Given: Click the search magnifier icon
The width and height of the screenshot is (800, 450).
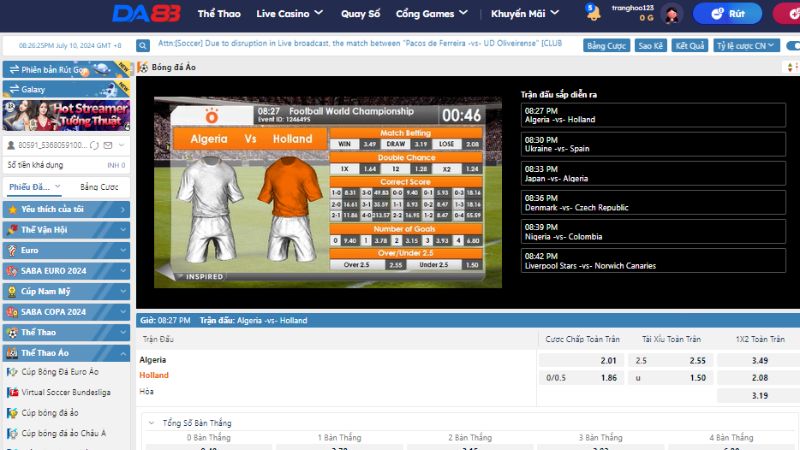Looking at the screenshot, I should click(x=144, y=46).
